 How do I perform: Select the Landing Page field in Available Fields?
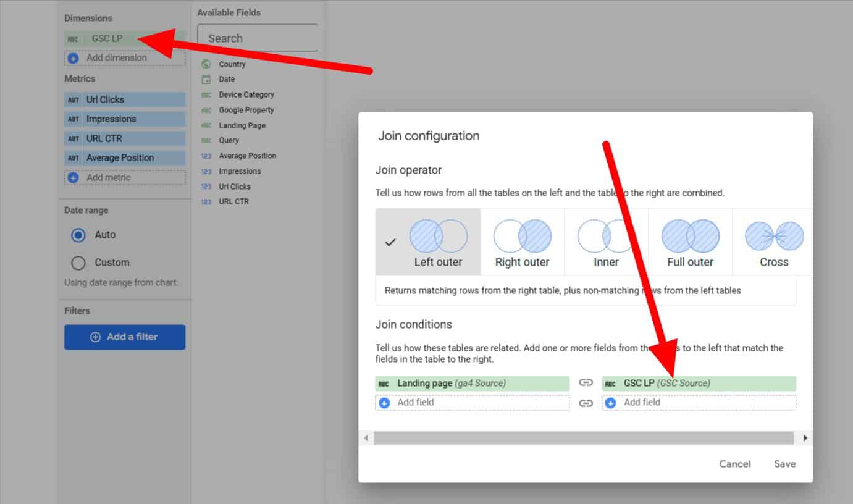point(243,125)
